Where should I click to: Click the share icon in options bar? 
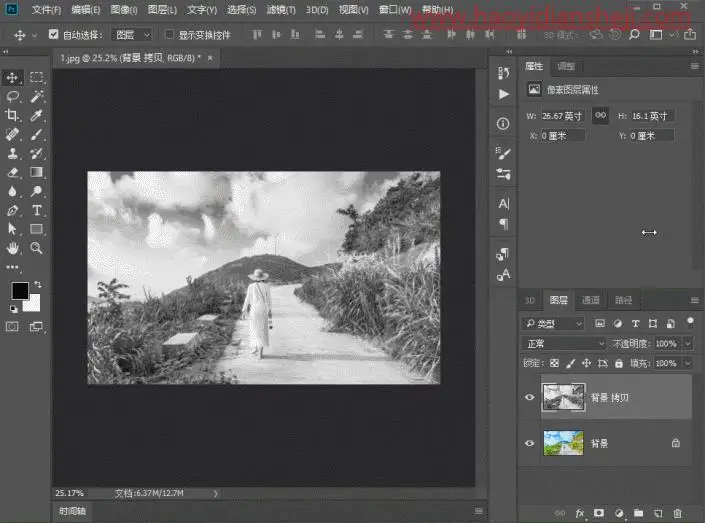tap(690, 35)
